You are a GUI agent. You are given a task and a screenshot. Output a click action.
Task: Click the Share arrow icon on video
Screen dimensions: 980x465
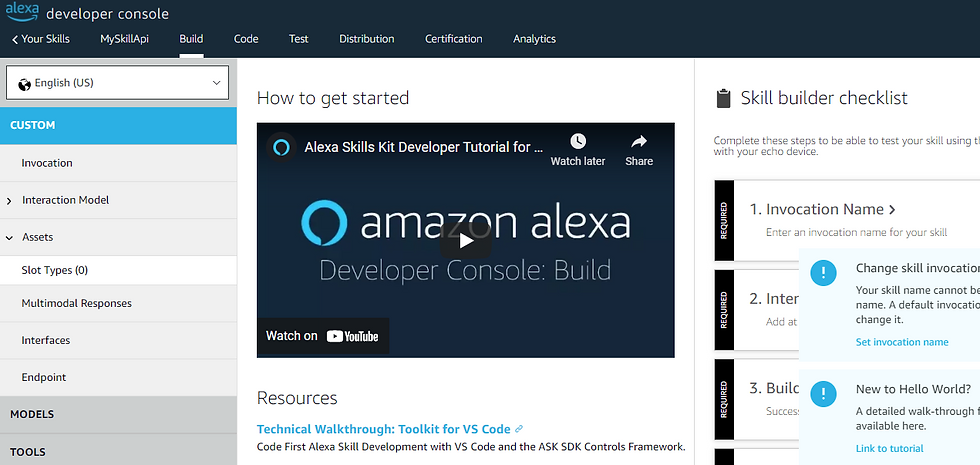click(x=639, y=141)
